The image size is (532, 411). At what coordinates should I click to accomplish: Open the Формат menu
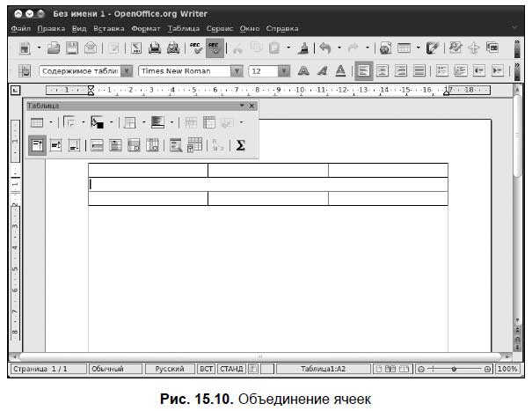[146, 28]
